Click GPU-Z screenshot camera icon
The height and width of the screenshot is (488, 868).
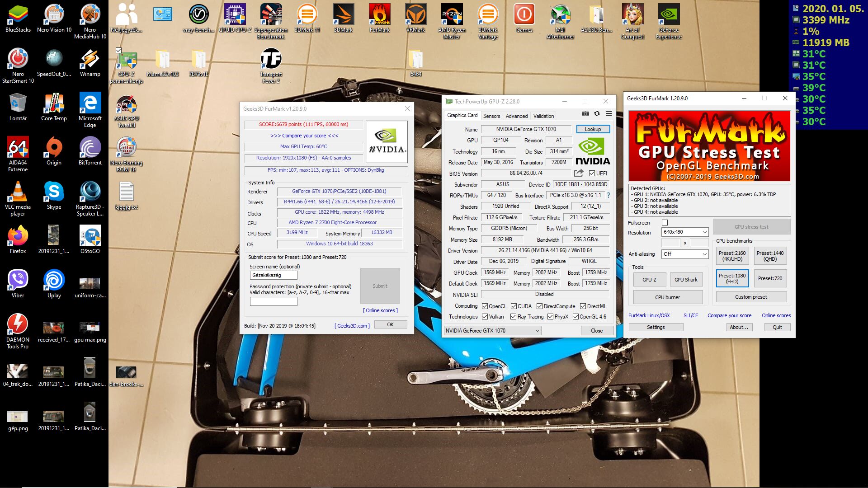585,113
